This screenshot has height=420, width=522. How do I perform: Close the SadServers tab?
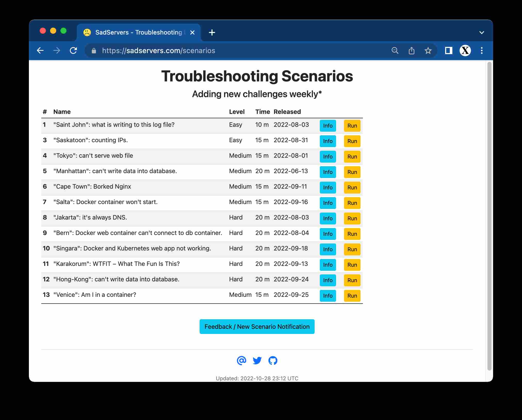192,32
